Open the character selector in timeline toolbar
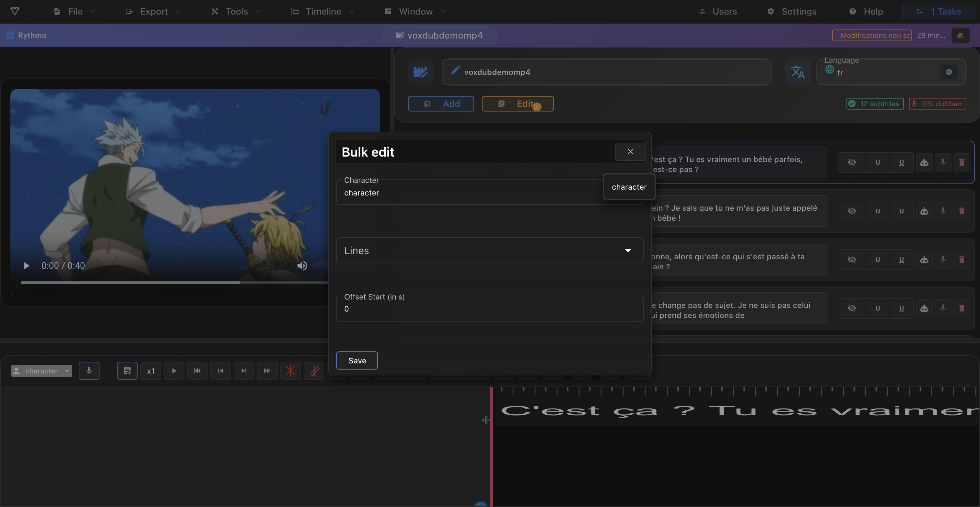Screen dimensions: 980x507 [x=41, y=371]
